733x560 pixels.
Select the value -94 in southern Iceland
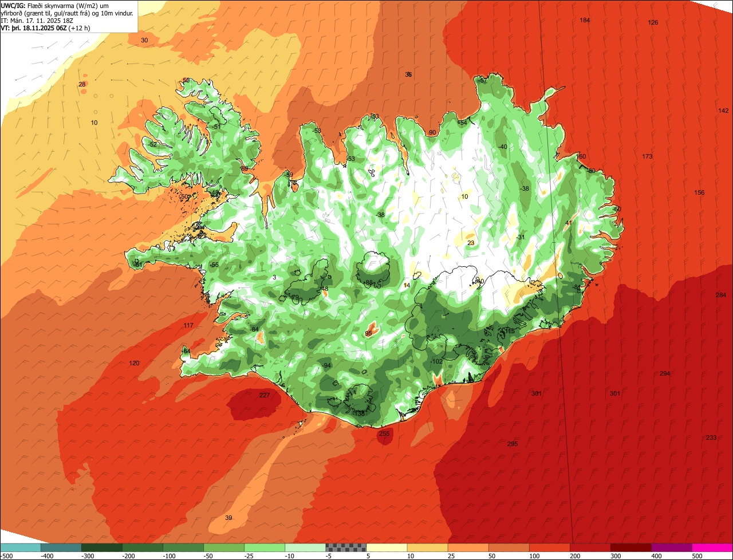point(326,365)
